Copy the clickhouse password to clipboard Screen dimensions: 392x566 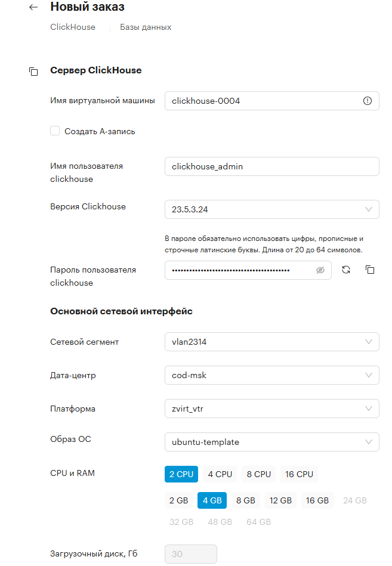(x=370, y=270)
